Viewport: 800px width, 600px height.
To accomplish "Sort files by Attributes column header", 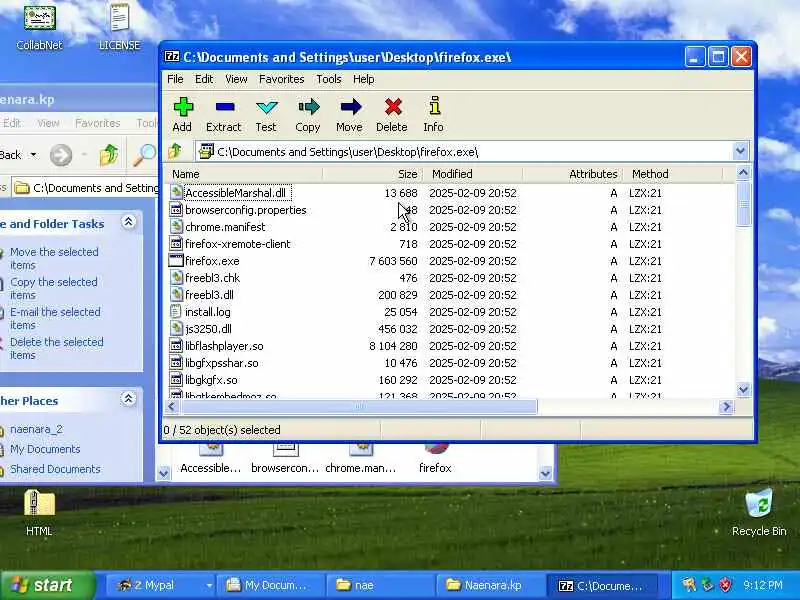I will (571, 174).
